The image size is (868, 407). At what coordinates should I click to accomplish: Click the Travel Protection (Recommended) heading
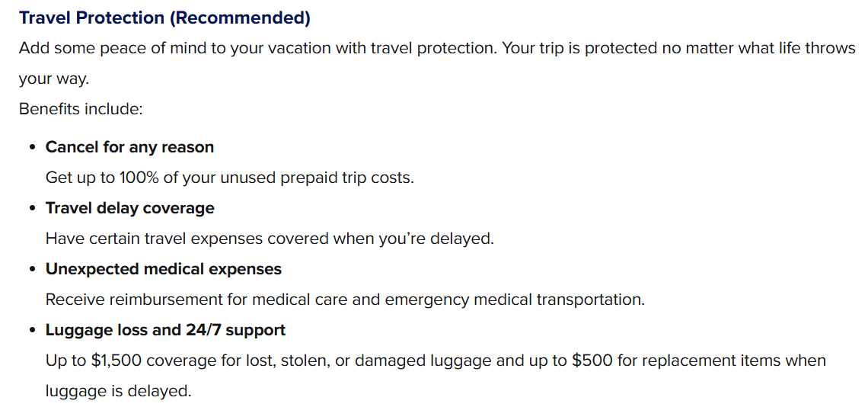(164, 17)
